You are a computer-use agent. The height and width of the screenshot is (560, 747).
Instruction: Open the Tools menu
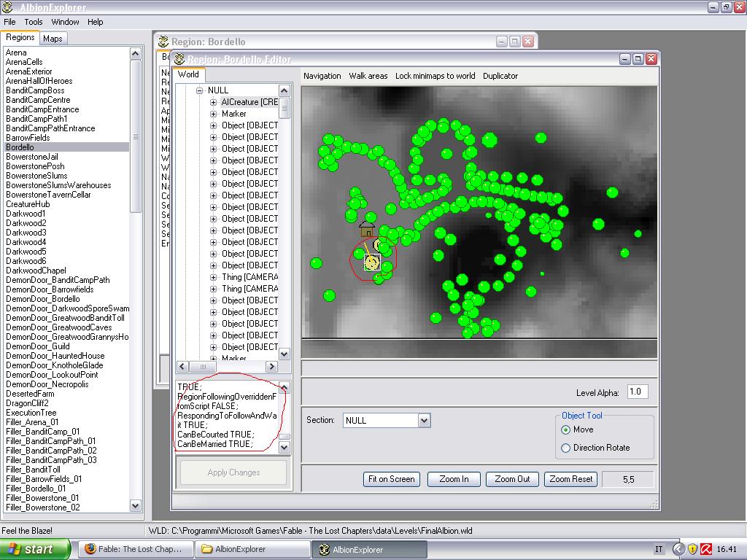click(34, 22)
